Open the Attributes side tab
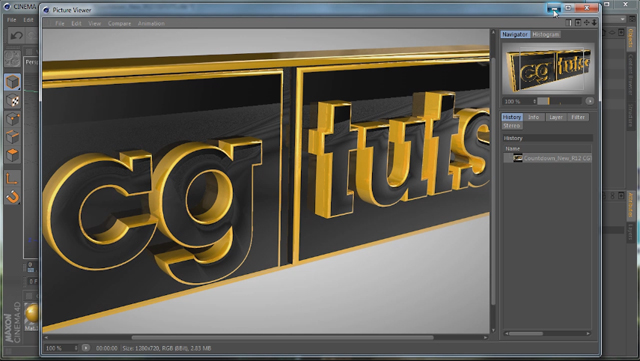640x361 pixels. point(630,205)
